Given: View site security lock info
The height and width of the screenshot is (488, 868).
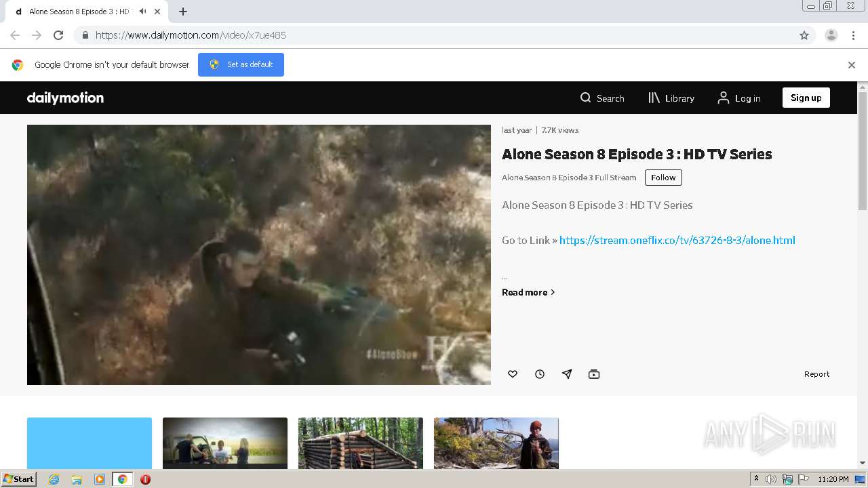Looking at the screenshot, I should (85, 35).
